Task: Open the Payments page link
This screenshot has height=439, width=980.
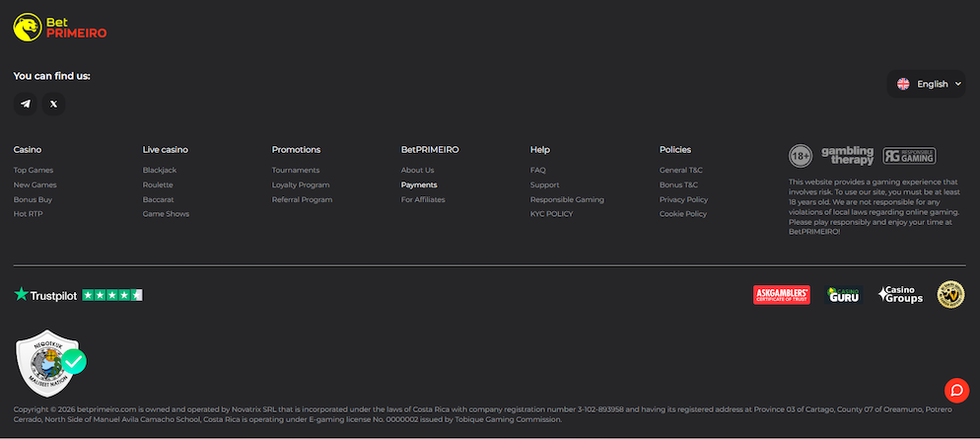Action: (419, 185)
